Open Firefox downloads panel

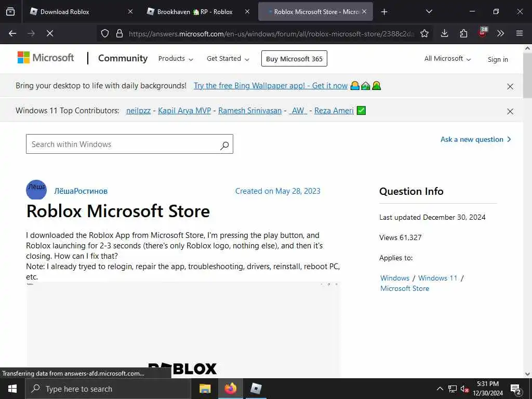coord(445,33)
